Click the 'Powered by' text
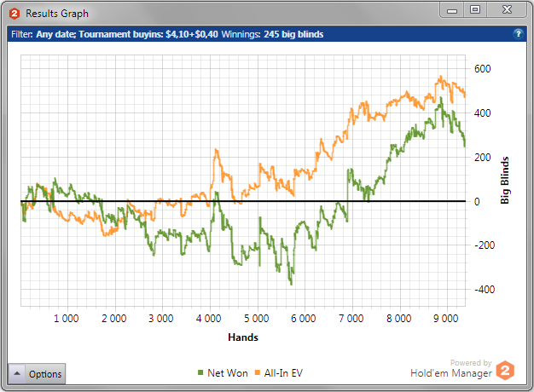Screen dimensions: 534x392 point(471,363)
